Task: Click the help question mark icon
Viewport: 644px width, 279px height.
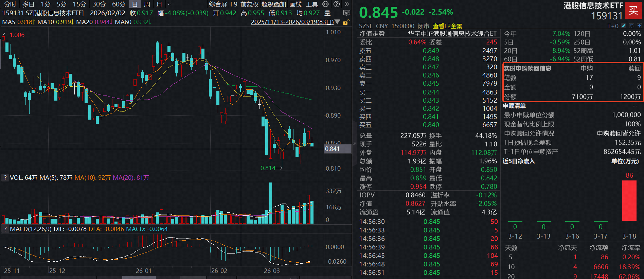Action: [x=336, y=4]
